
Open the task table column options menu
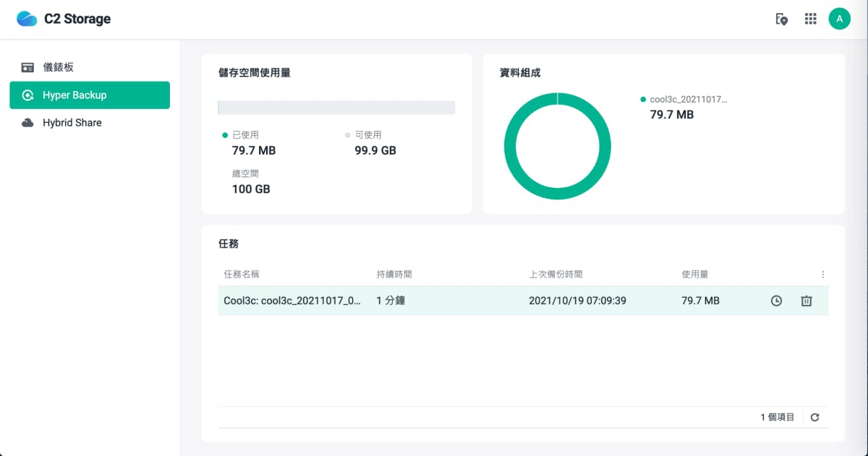coord(822,275)
